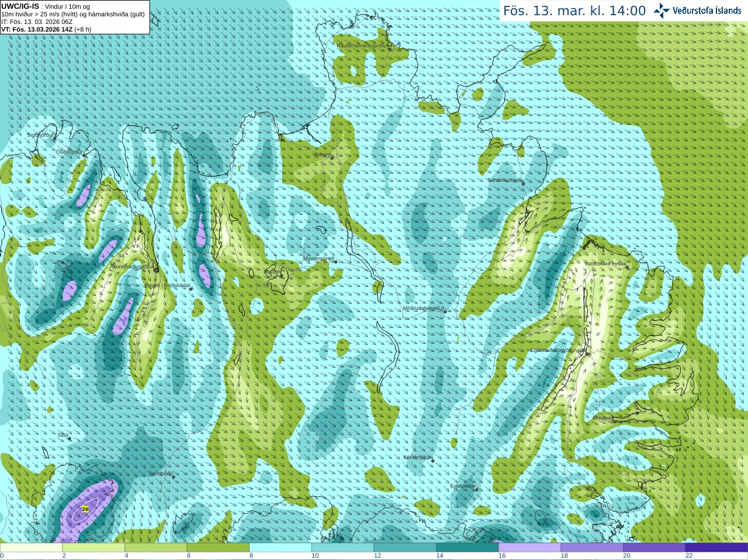Click the 12–14 m/s legend swatch
748x560 pixels.
(x=405, y=548)
